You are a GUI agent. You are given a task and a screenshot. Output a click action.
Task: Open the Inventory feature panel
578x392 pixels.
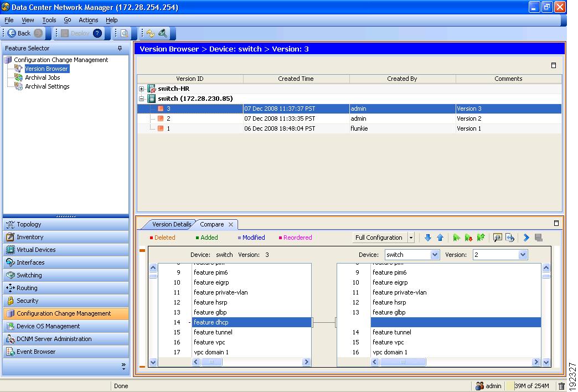pyautogui.click(x=30, y=237)
